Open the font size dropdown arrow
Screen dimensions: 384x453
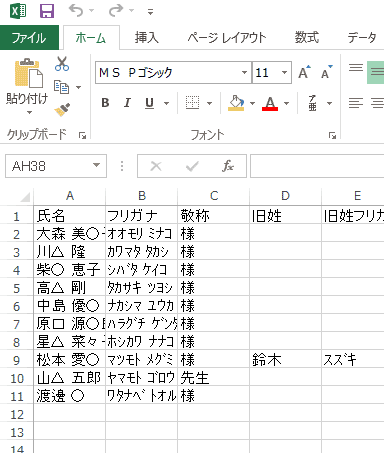click(x=284, y=72)
